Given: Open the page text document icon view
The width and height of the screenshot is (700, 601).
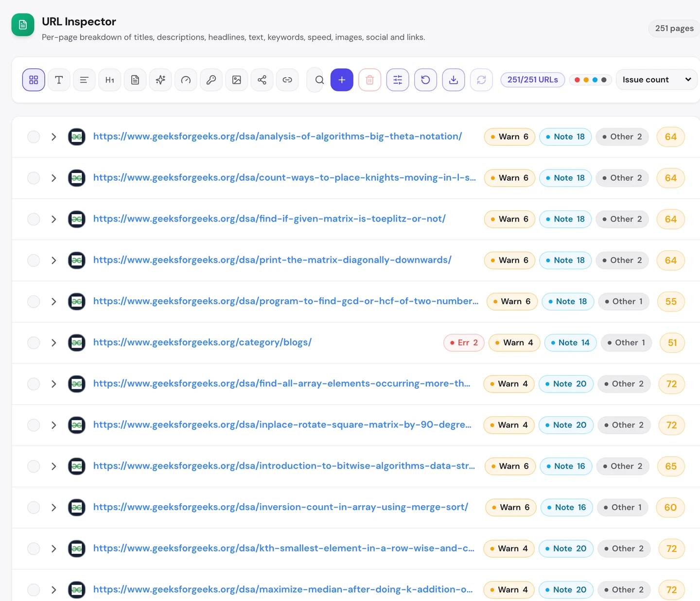Looking at the screenshot, I should pyautogui.click(x=135, y=80).
